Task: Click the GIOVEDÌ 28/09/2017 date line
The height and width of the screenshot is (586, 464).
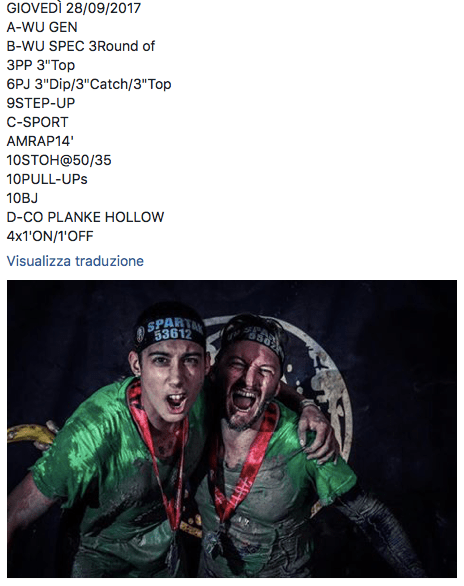Action: point(74,8)
